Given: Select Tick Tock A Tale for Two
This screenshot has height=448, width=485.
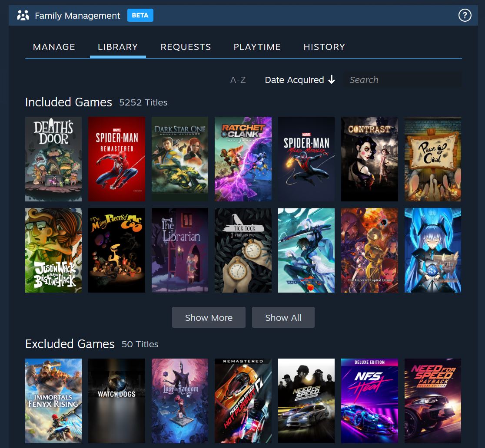Looking at the screenshot, I should (243, 250).
